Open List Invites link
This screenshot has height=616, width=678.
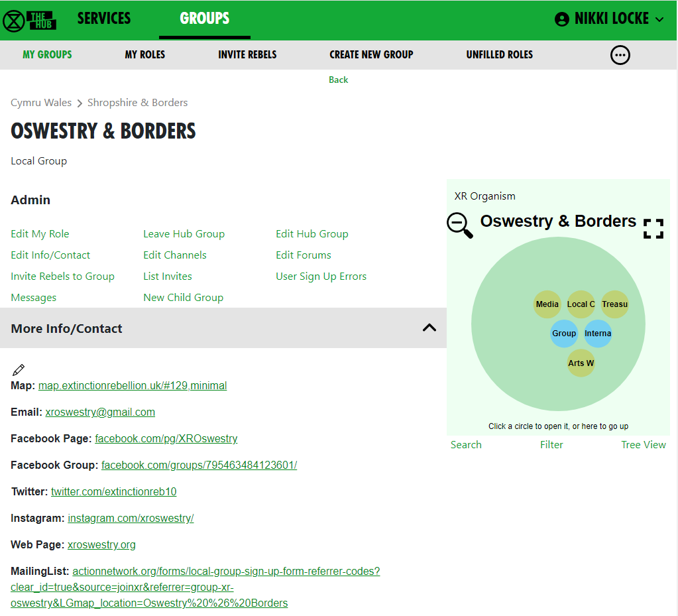point(167,277)
